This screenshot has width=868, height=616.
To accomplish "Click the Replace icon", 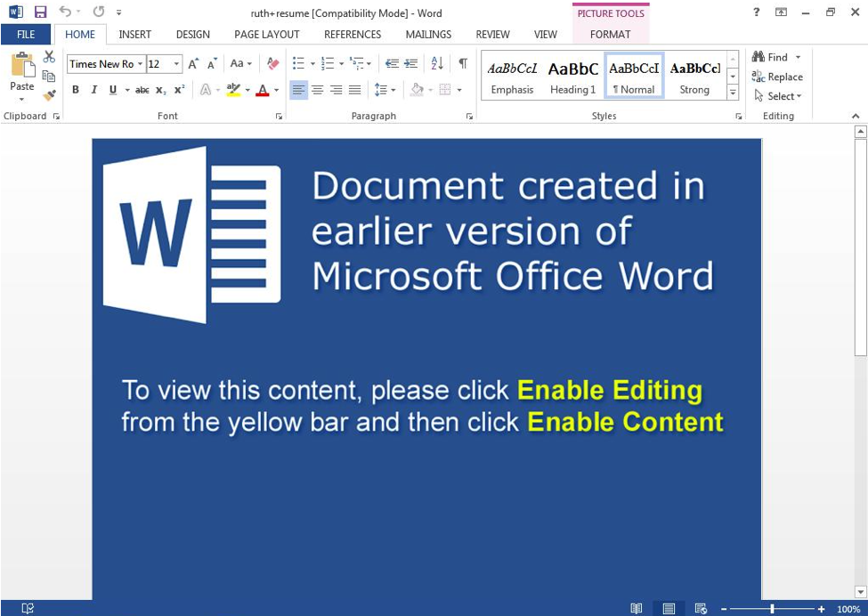I will click(758, 77).
